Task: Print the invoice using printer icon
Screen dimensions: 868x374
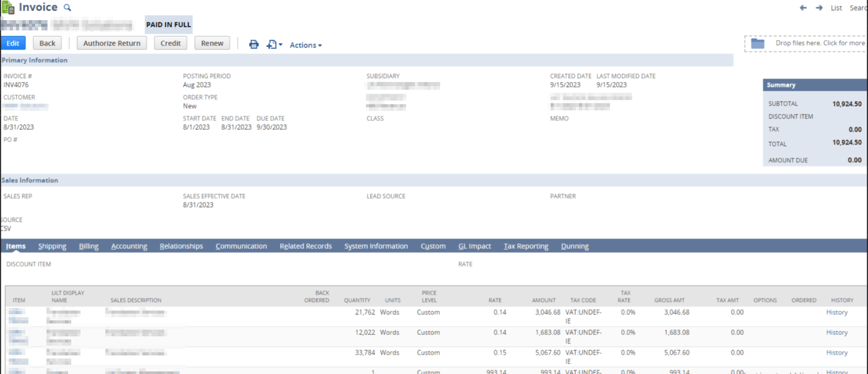Action: click(253, 44)
